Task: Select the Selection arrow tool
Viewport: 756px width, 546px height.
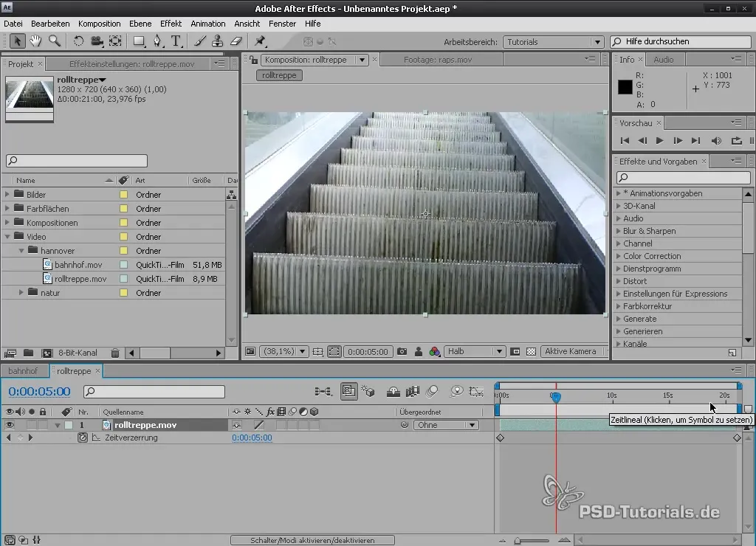Action: (x=17, y=41)
